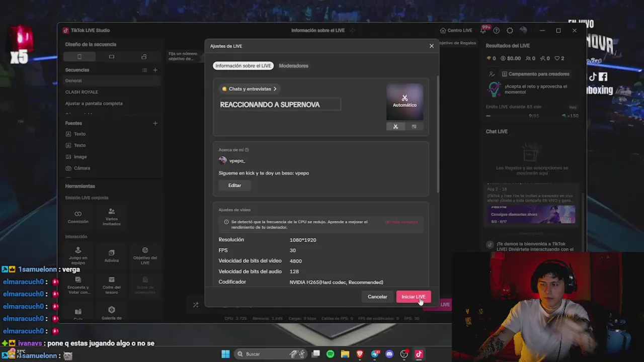Open Telegram from the taskbar

(374, 354)
